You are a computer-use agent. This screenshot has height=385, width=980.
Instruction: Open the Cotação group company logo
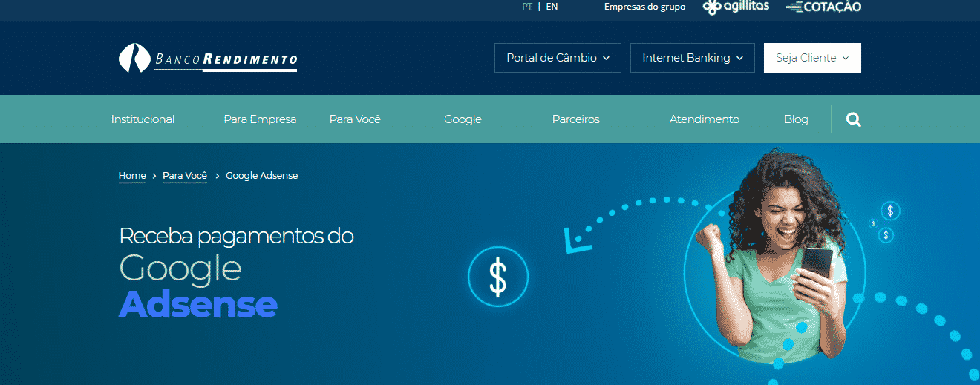pyautogui.click(x=823, y=7)
